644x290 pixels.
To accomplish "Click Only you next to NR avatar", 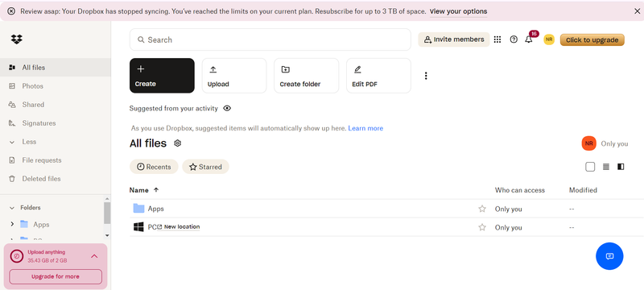I will 614,143.
